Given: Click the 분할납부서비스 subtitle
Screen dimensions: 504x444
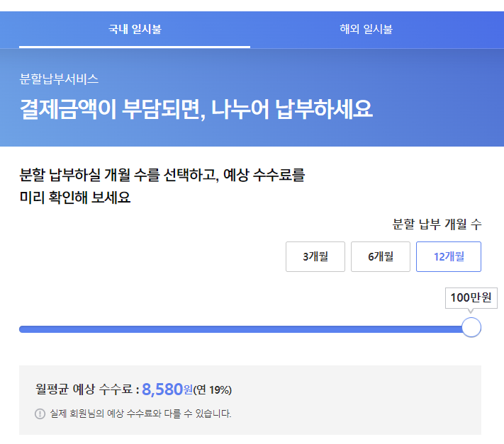Looking at the screenshot, I should (59, 79).
